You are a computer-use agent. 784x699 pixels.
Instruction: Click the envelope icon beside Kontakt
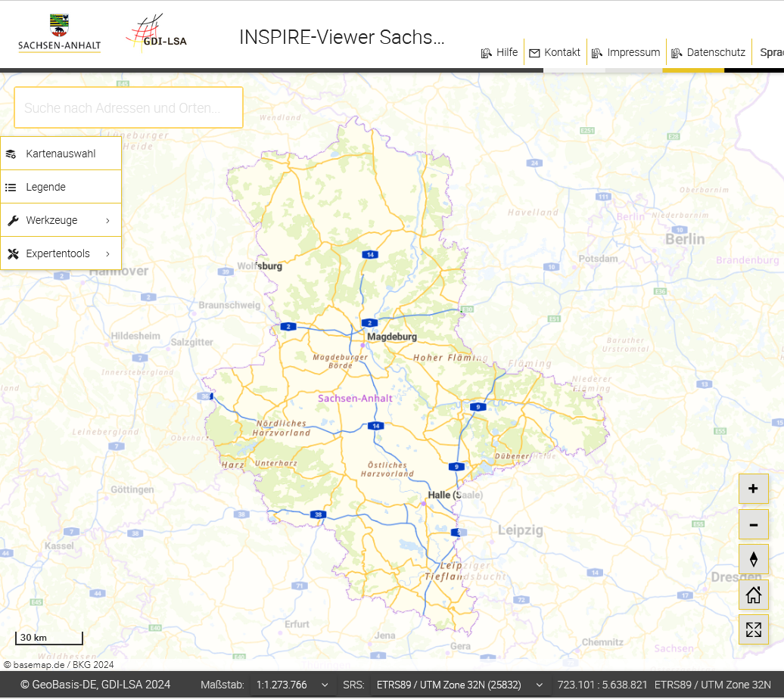coord(534,53)
